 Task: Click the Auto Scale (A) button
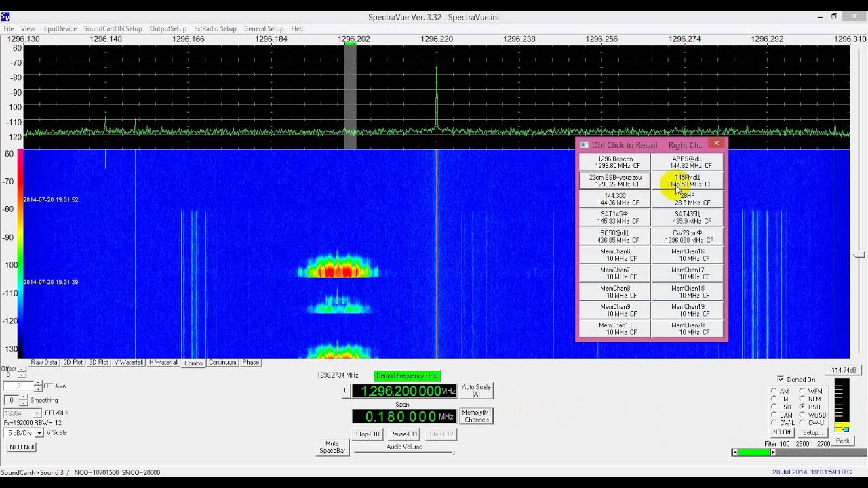coord(476,390)
